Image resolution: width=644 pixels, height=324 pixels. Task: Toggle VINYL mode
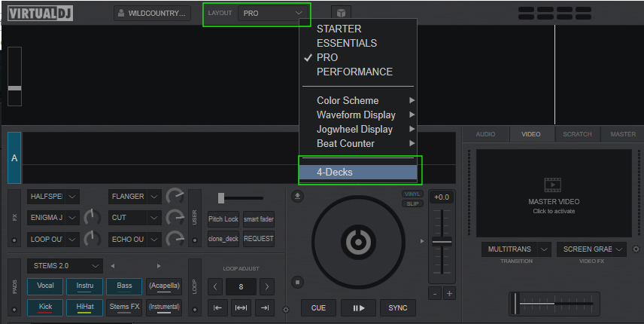[412, 194]
